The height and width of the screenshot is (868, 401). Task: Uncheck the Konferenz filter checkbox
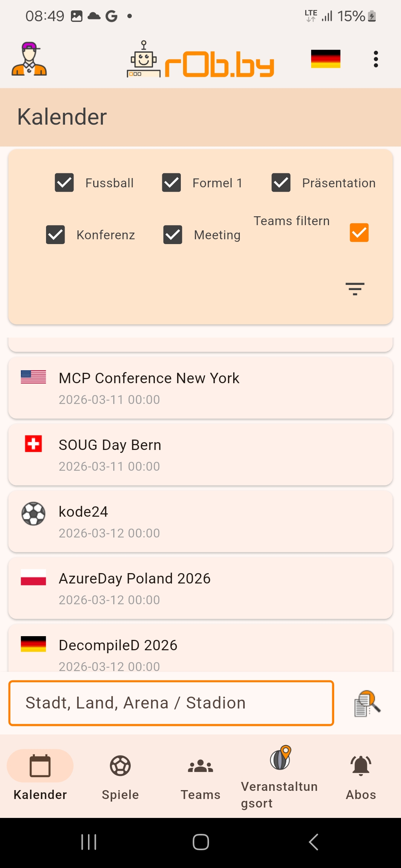point(55,234)
